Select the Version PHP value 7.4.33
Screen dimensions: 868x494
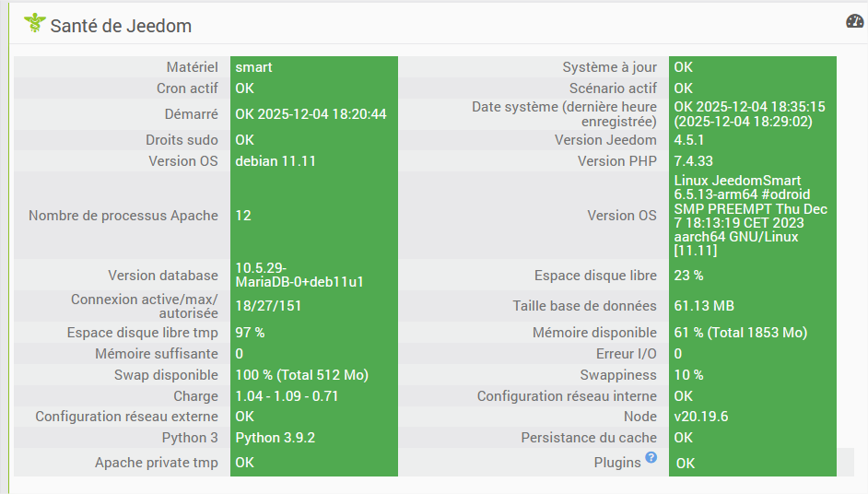click(x=694, y=161)
